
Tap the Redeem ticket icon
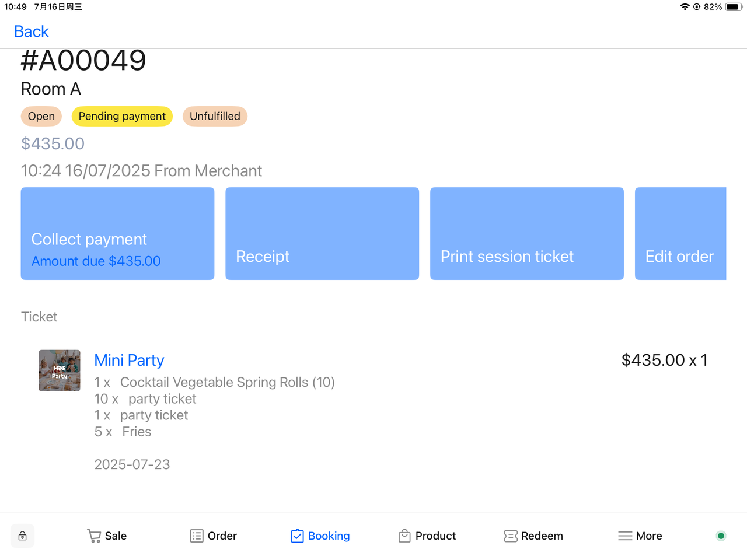(x=510, y=536)
